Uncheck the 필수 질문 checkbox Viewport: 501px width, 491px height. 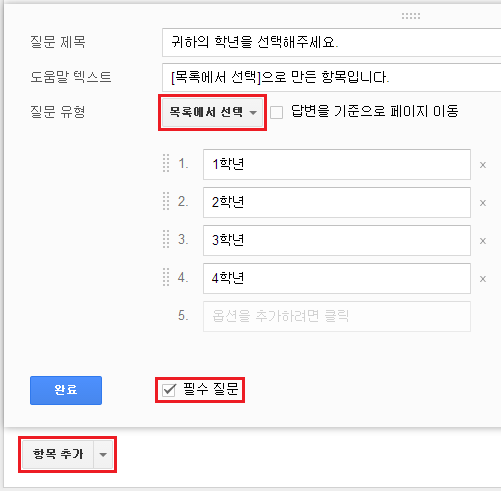169,390
